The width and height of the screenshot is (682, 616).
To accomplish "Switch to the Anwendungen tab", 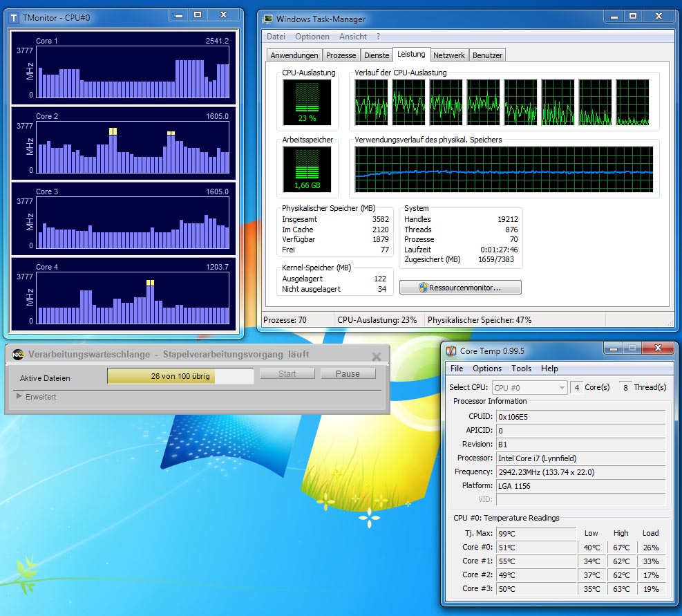I will point(294,55).
